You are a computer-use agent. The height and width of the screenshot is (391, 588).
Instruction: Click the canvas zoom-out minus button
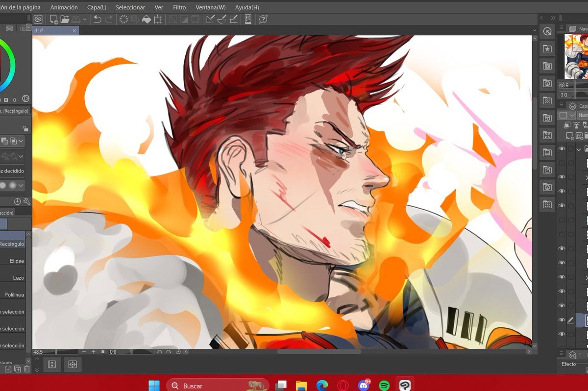(84, 352)
